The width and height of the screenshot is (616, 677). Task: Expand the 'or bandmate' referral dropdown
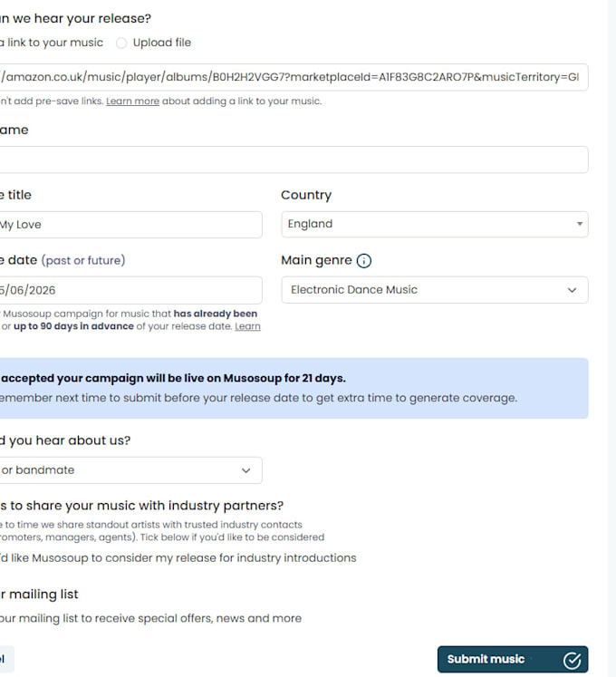[130, 470]
